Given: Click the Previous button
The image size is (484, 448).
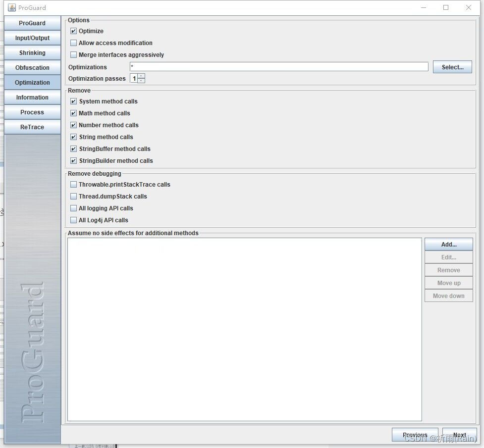Looking at the screenshot, I should [x=415, y=435].
